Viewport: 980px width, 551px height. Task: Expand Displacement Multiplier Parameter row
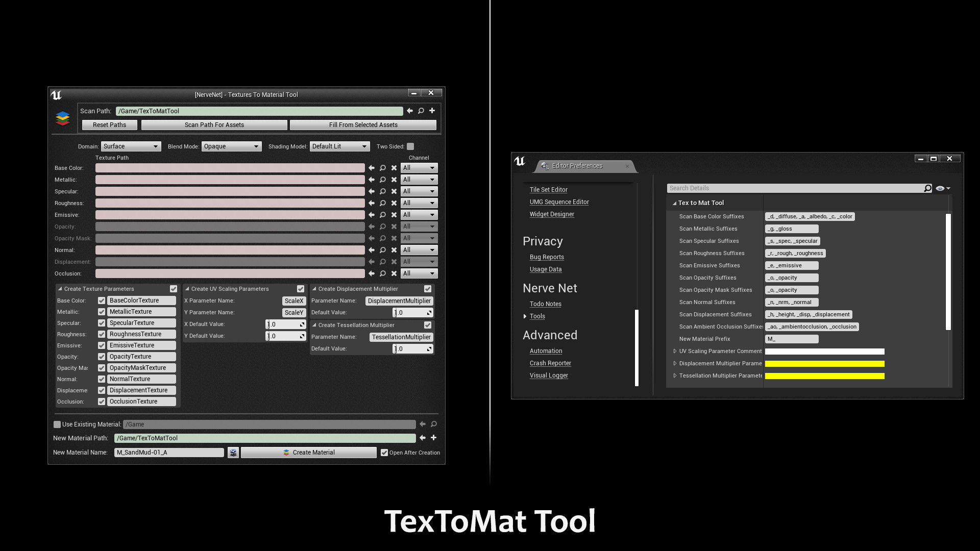[675, 363]
